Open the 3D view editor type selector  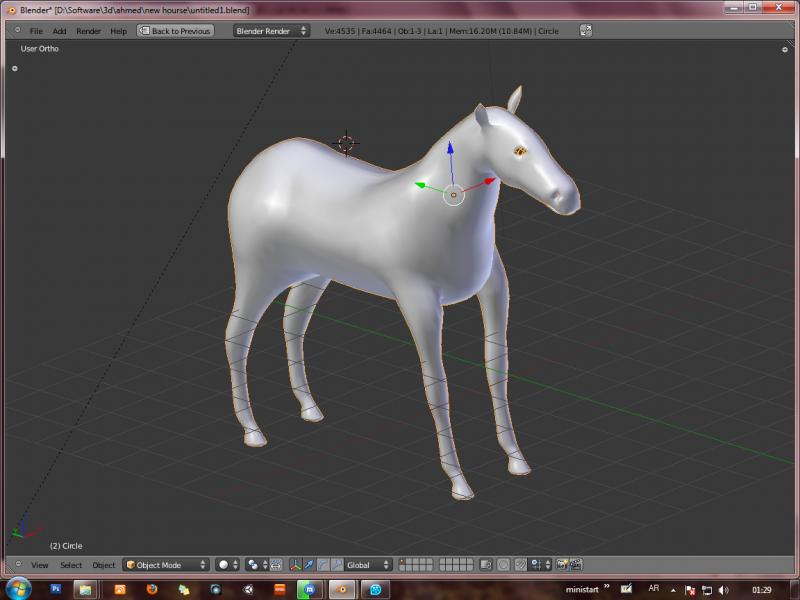coord(18,564)
